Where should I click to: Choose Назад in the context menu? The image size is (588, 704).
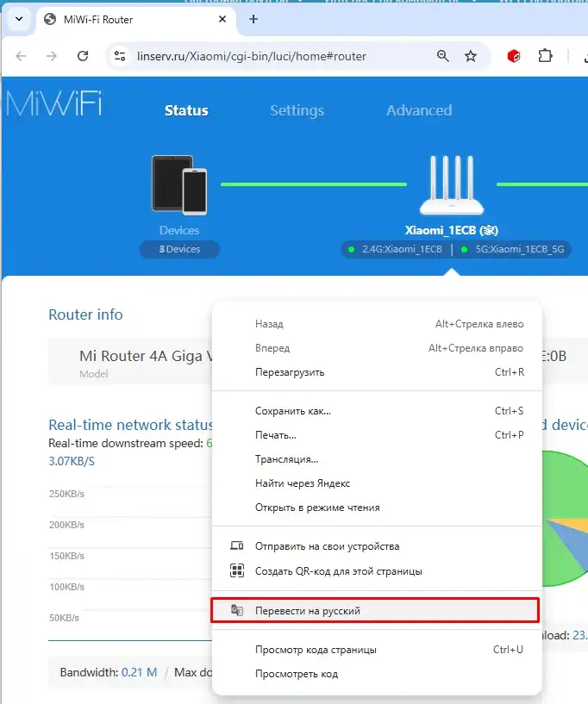tap(377, 324)
